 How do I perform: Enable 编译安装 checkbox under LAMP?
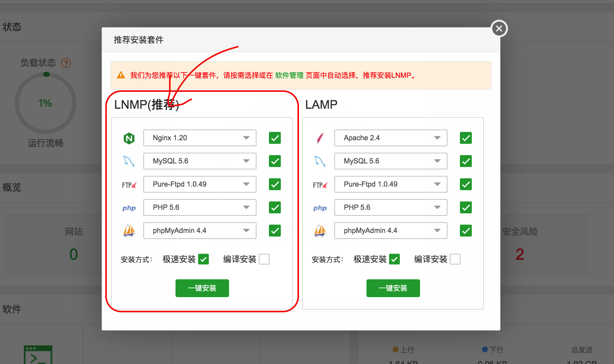click(x=455, y=259)
